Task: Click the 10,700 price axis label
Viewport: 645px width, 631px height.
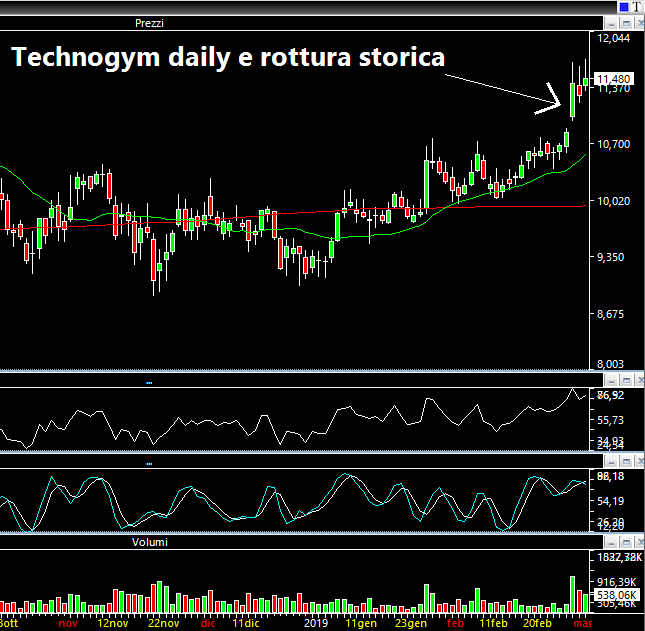Action: tap(613, 144)
